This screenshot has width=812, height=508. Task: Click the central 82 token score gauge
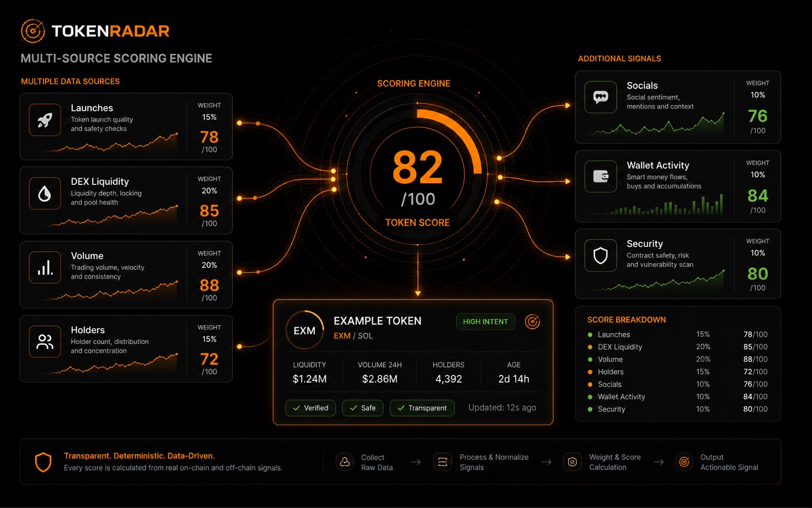(x=417, y=174)
